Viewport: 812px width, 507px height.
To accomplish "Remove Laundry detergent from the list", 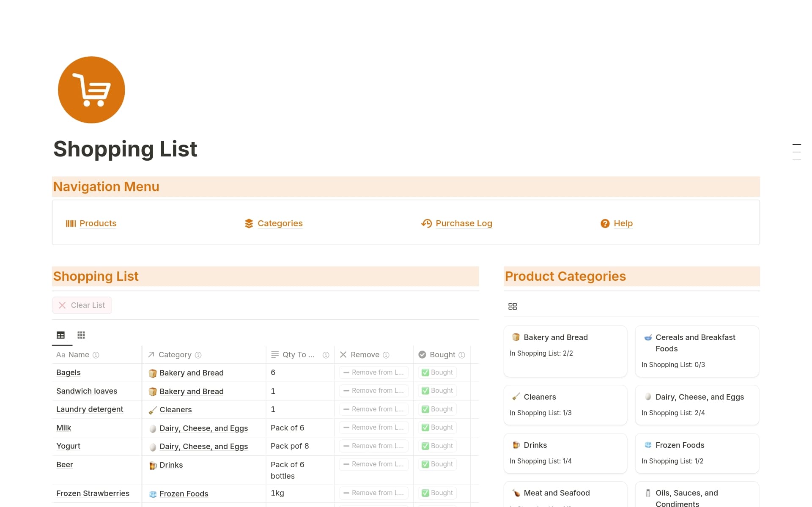I will 373,409.
